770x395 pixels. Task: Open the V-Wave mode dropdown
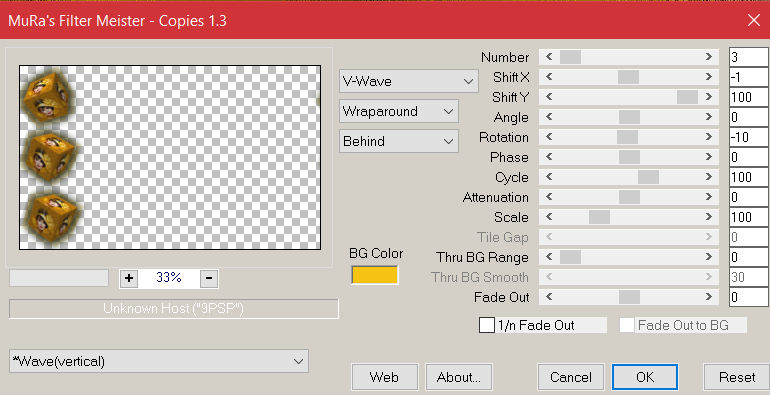point(409,81)
